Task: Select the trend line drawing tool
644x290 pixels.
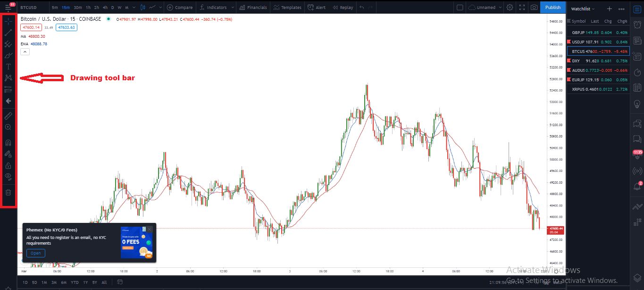Action: [x=8, y=33]
